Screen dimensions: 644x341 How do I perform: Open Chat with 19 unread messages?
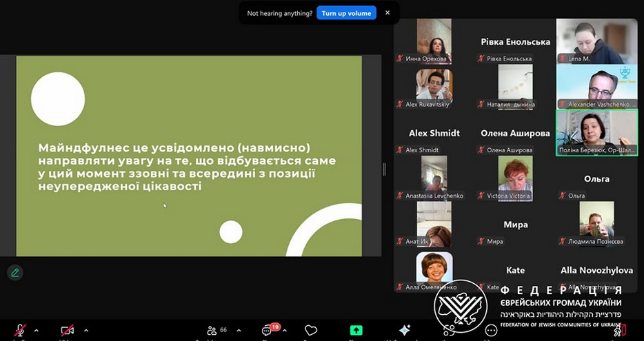point(268,331)
